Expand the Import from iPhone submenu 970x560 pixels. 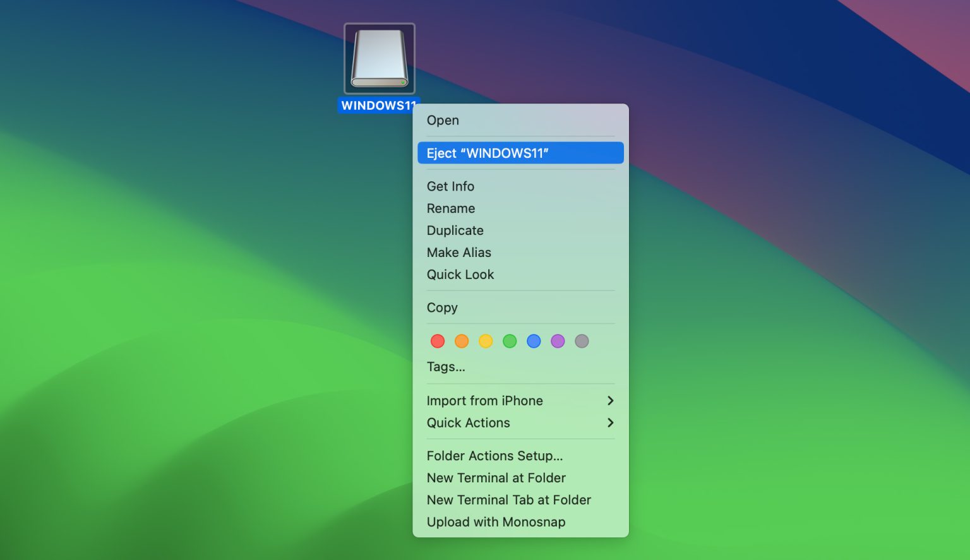pyautogui.click(x=484, y=400)
